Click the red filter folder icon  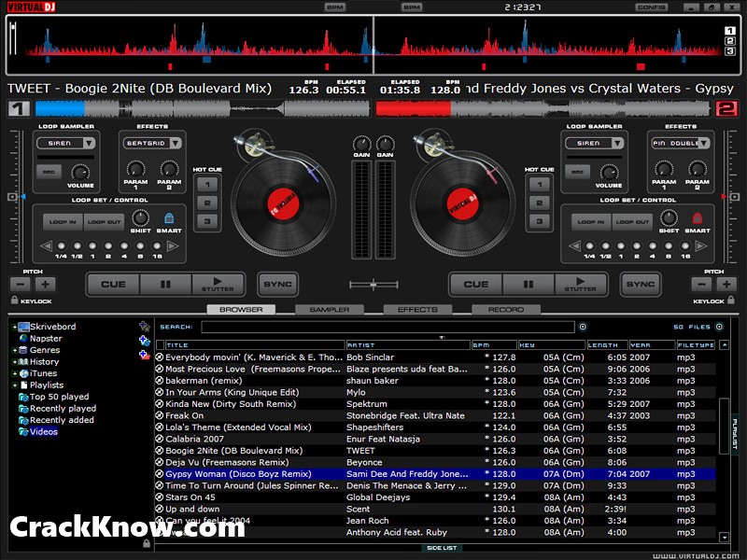(145, 355)
